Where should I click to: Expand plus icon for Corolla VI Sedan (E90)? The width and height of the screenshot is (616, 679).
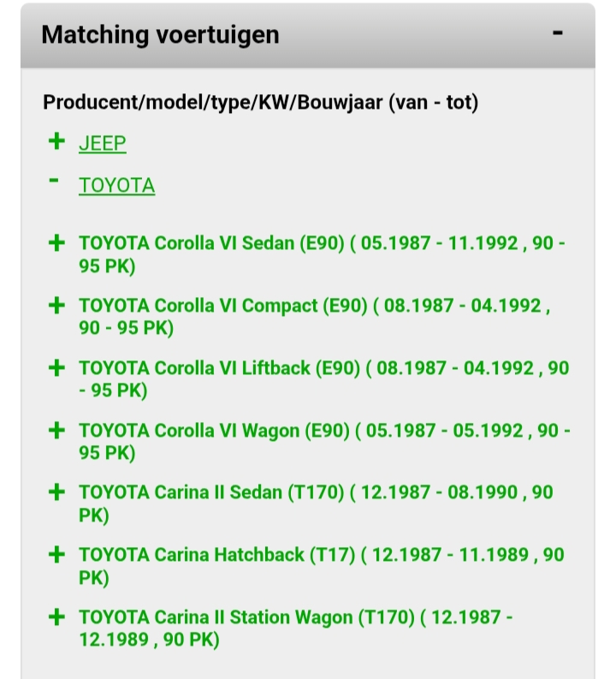pyautogui.click(x=56, y=242)
